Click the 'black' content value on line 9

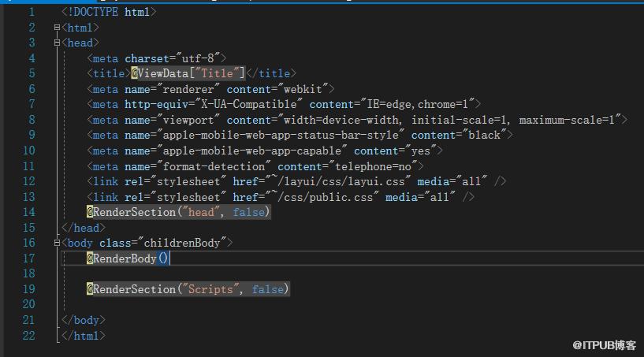coord(484,136)
